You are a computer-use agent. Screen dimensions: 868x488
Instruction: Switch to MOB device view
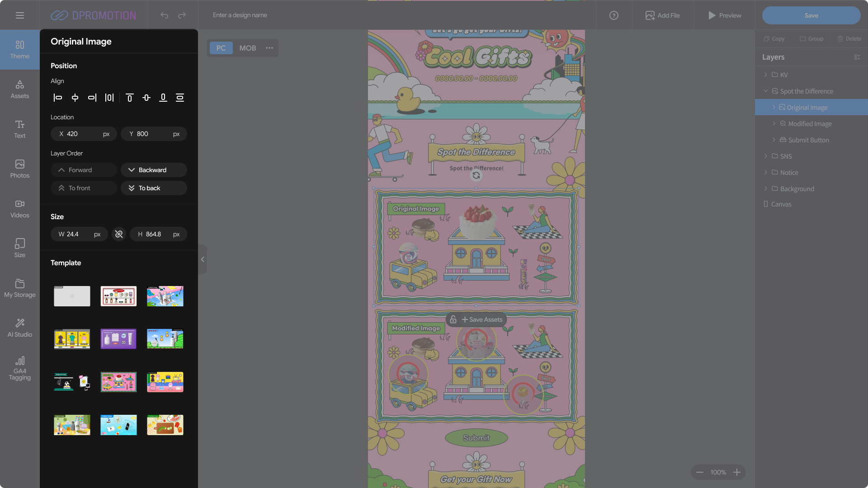pyautogui.click(x=247, y=48)
